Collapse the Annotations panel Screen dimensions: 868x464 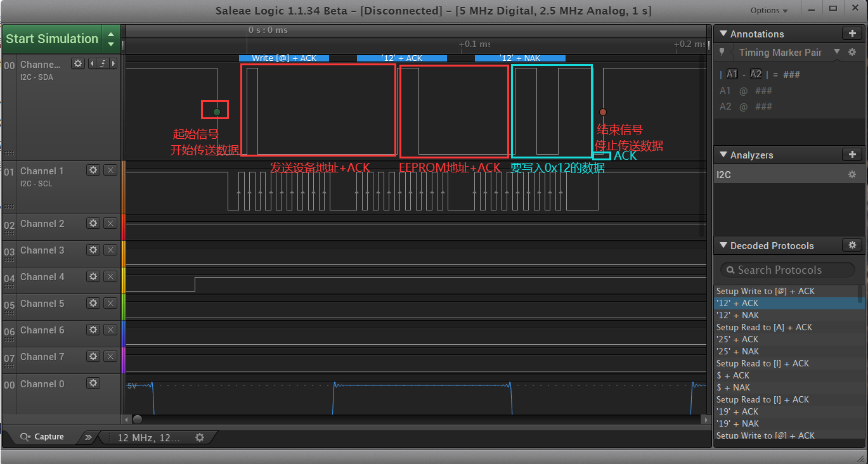[723, 33]
